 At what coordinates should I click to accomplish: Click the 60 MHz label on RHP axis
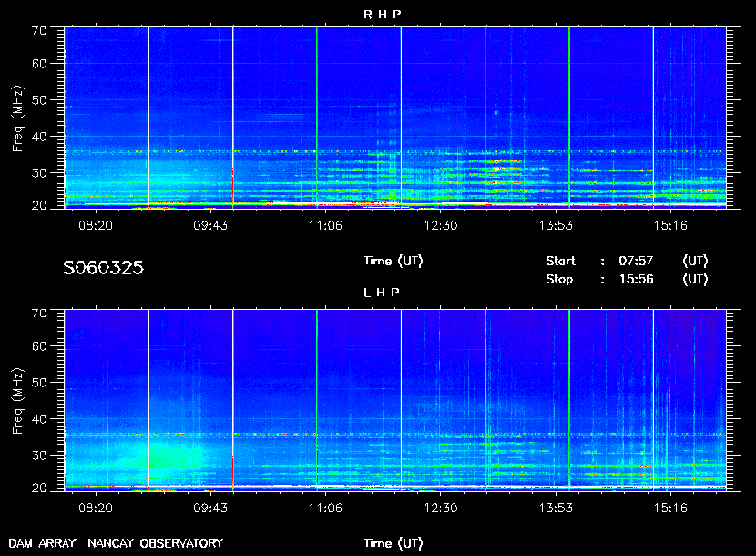pyautogui.click(x=39, y=64)
